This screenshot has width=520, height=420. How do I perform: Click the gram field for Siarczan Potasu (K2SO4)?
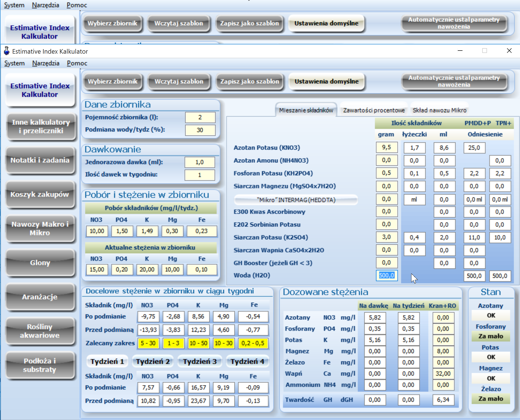(x=386, y=237)
